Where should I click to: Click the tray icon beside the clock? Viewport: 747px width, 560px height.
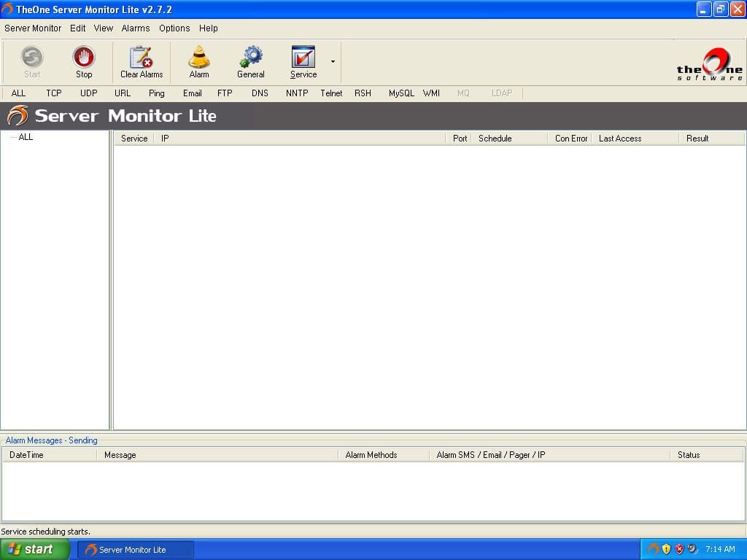[x=692, y=549]
